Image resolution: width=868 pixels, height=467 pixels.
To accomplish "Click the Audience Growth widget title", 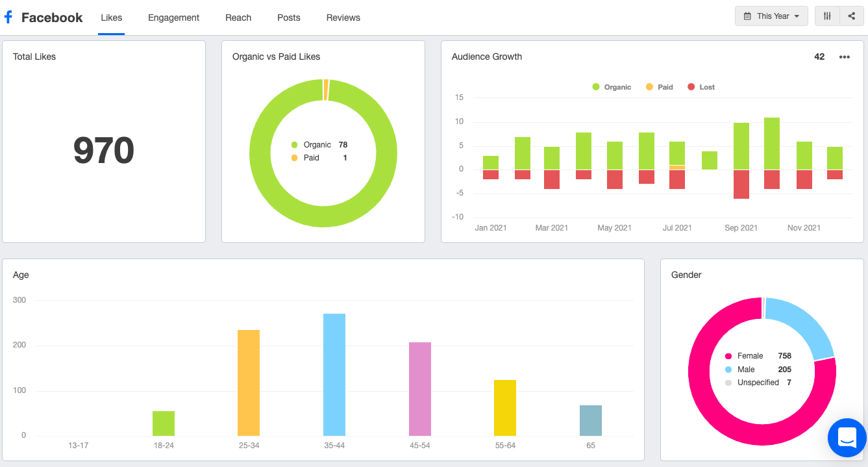I will [487, 57].
